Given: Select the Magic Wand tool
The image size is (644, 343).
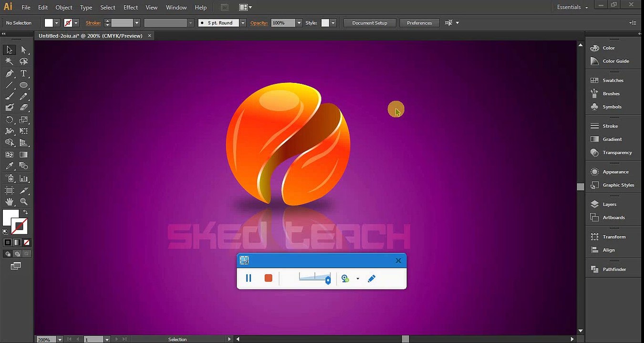Looking at the screenshot, I should [9, 61].
